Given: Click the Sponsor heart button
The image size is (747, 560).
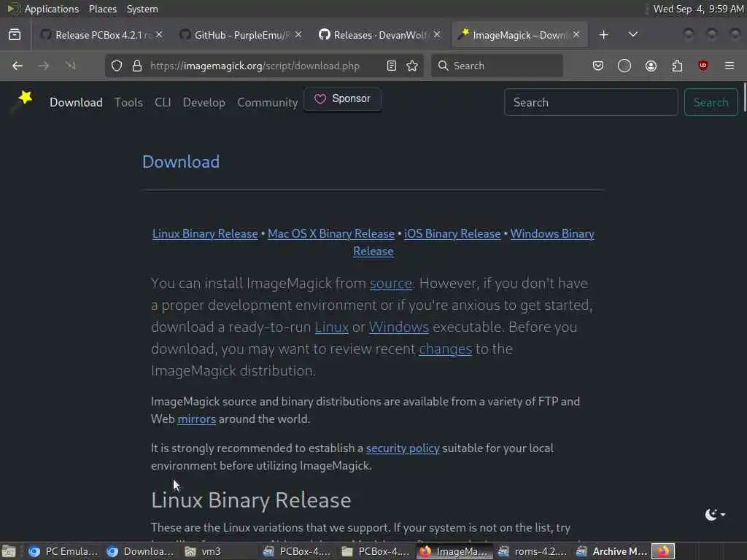Looking at the screenshot, I should point(342,99).
